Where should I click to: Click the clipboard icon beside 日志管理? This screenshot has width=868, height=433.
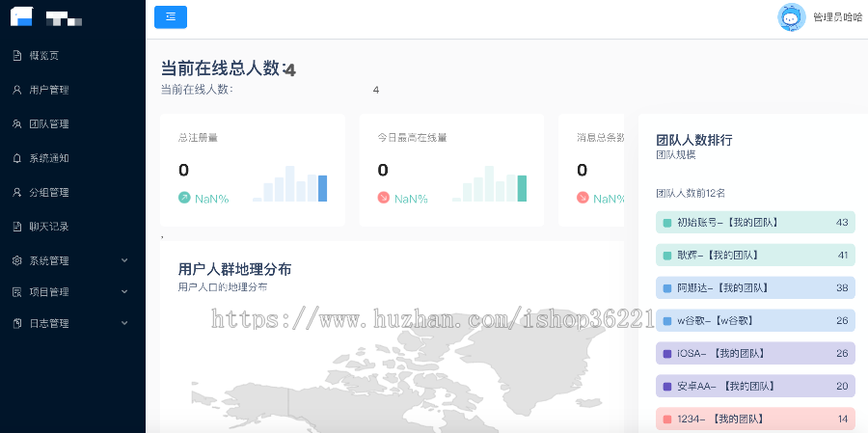[16, 323]
